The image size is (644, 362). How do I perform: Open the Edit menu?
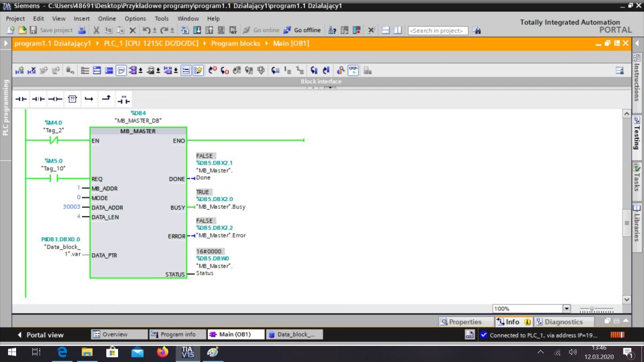(39, 18)
